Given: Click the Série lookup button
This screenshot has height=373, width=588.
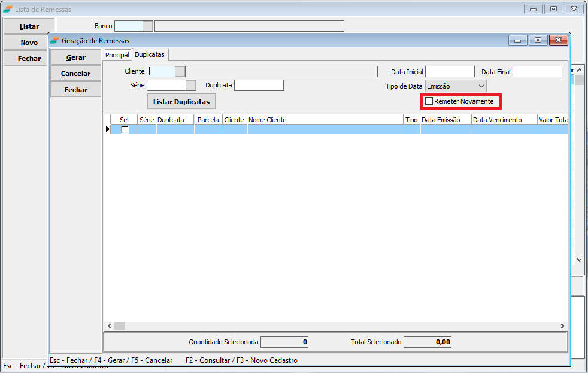Looking at the screenshot, I should coord(191,86).
